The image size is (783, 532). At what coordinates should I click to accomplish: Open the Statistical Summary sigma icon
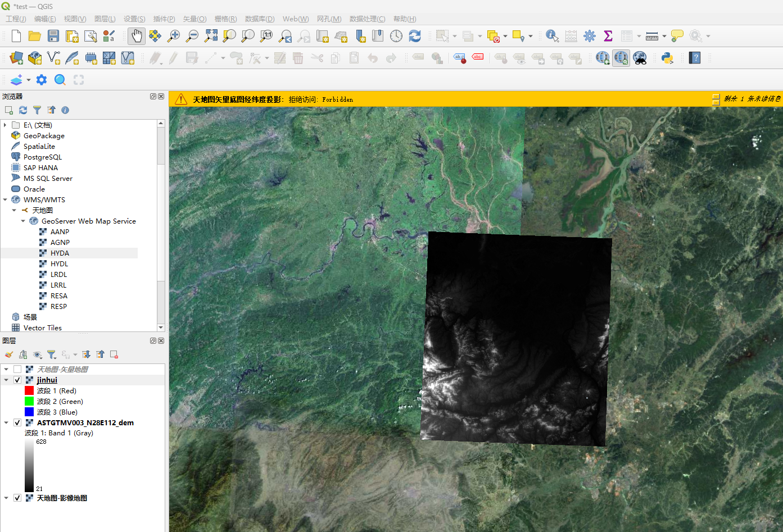(608, 36)
